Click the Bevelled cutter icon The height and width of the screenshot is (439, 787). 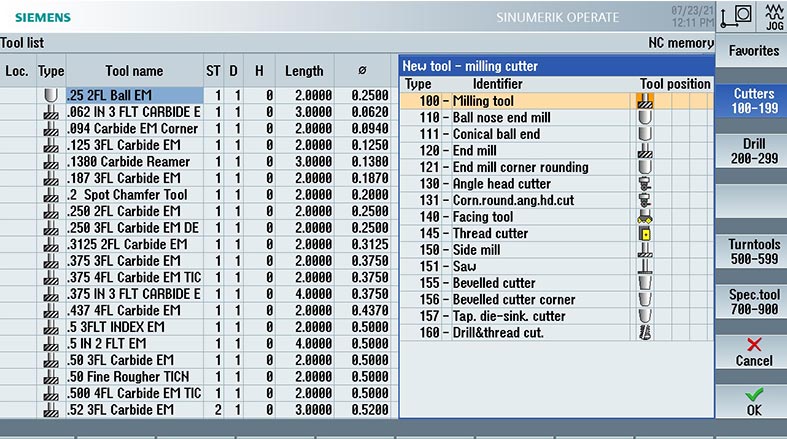pyautogui.click(x=645, y=283)
